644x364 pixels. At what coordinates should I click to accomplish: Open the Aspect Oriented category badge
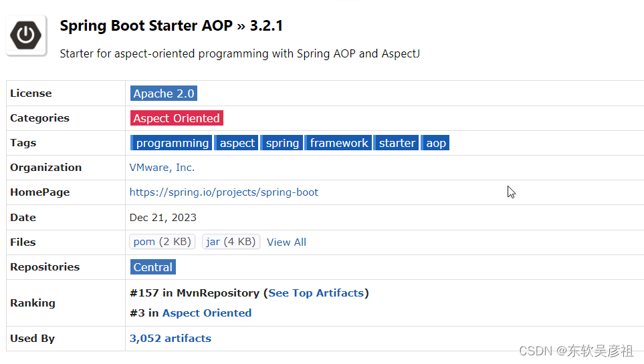point(177,118)
